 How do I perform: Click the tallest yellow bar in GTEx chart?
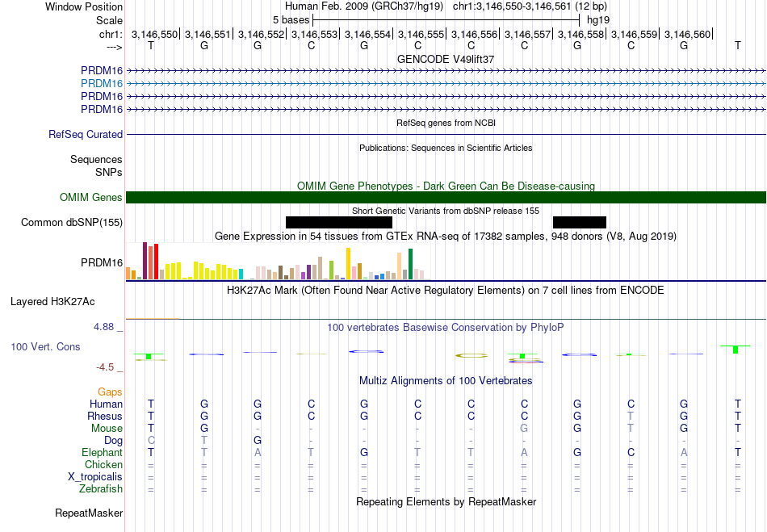coord(348,263)
